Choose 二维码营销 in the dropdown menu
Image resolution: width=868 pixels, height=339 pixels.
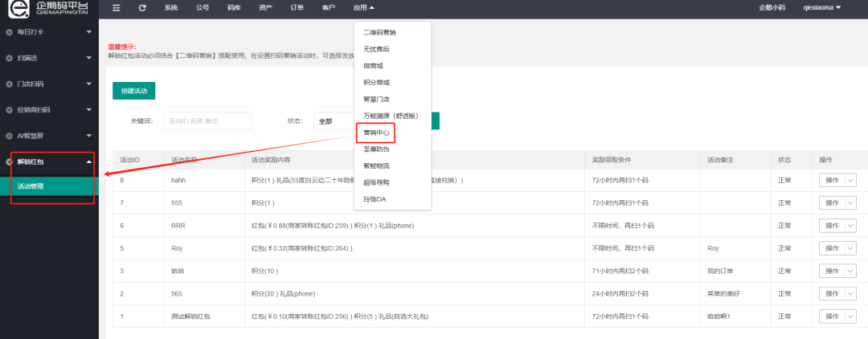[x=379, y=32]
